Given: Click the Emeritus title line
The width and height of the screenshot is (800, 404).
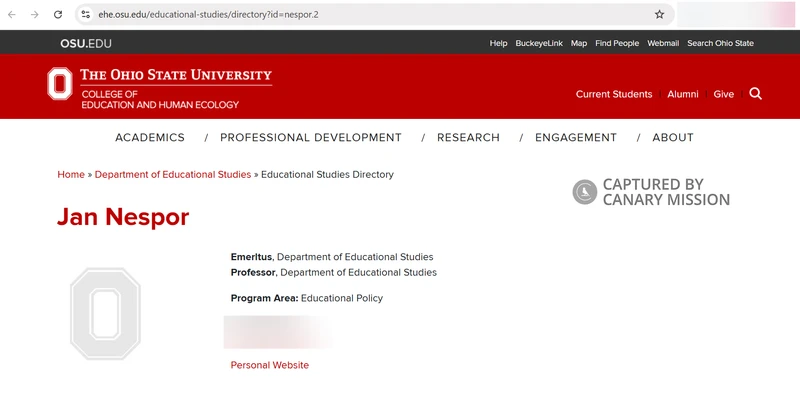Looking at the screenshot, I should point(332,257).
